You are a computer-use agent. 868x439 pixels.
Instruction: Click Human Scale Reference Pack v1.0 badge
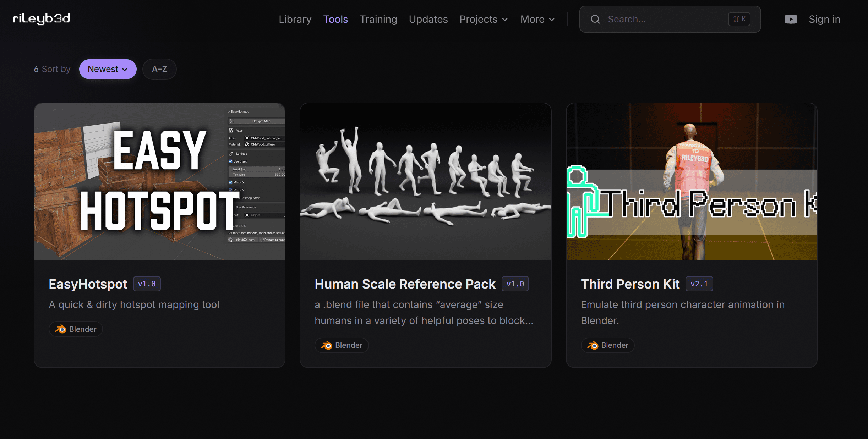[515, 284]
